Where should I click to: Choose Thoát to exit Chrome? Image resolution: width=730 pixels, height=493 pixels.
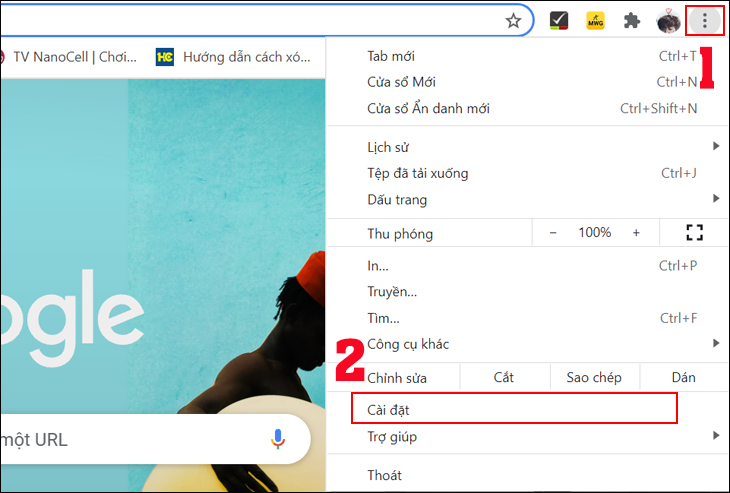pos(528,475)
